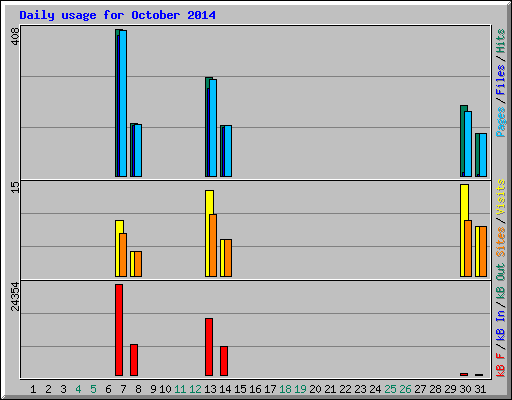Click the 'Sites' legend label
The image size is (512, 400).
[x=501, y=242]
